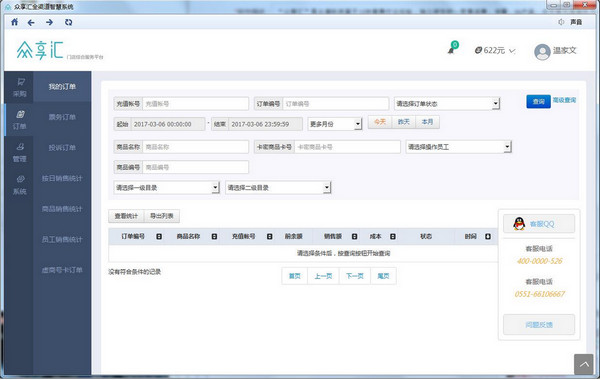Screen dimensions: 600x380
Task: Go to 上一页 pagination button
Action: point(323,276)
